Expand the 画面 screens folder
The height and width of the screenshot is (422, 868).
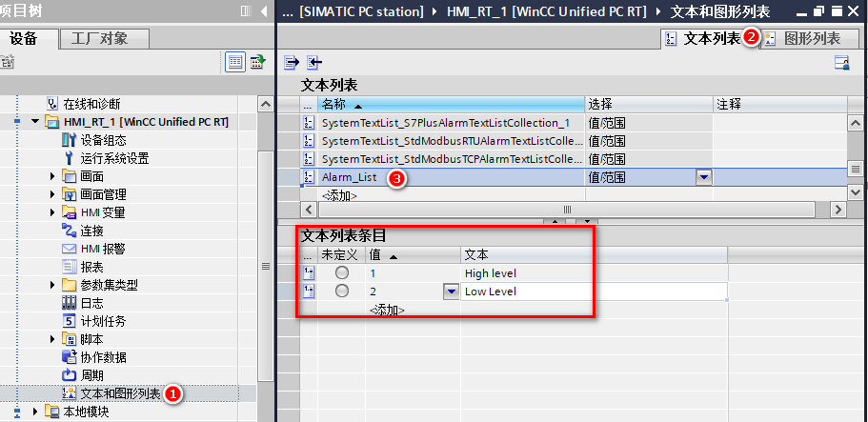(x=53, y=176)
